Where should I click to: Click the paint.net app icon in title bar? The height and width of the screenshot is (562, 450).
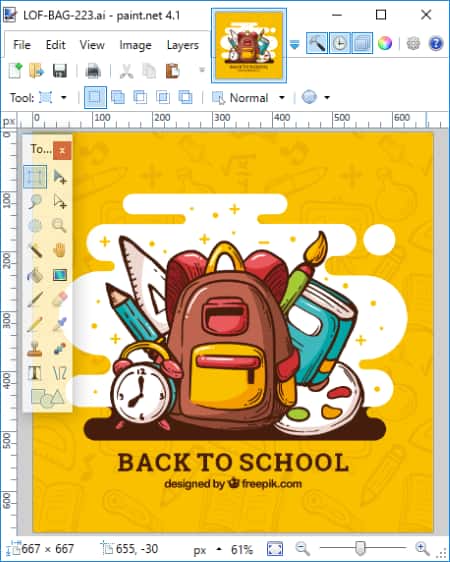click(x=10, y=15)
